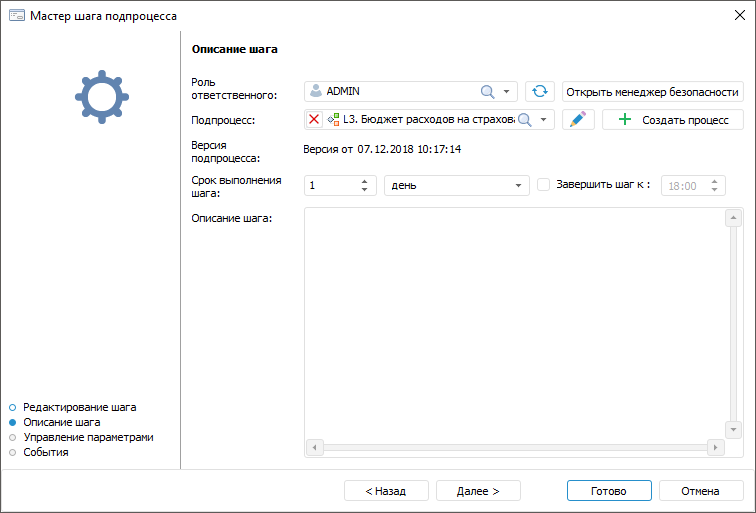The height and width of the screenshot is (513, 756).
Task: Select the Редактирование шага wizard step
Action: click(79, 407)
